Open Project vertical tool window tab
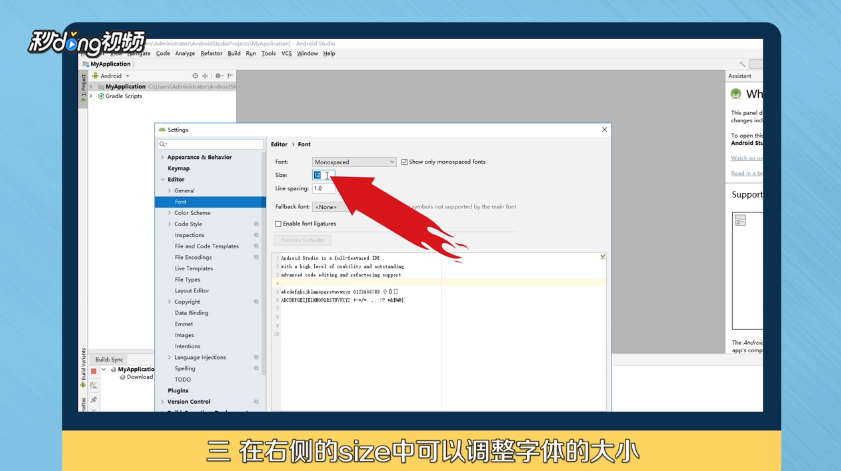841x471 pixels. (x=83, y=89)
